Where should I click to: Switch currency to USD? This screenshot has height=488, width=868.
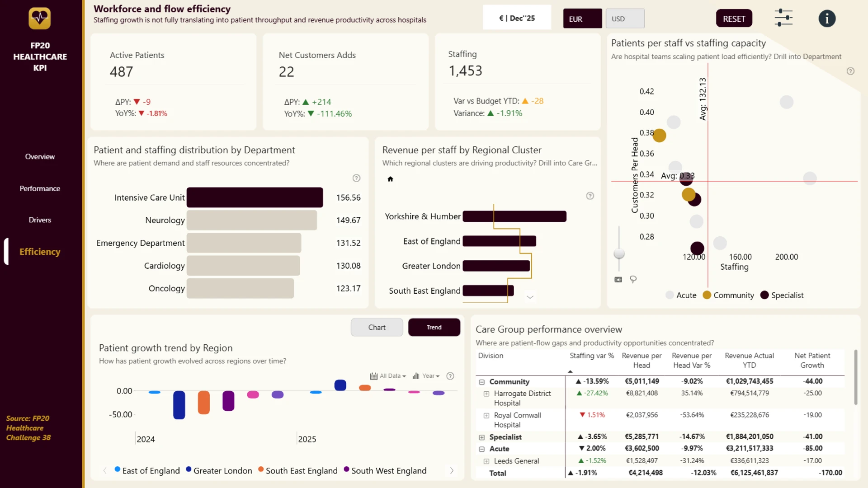tap(625, 19)
